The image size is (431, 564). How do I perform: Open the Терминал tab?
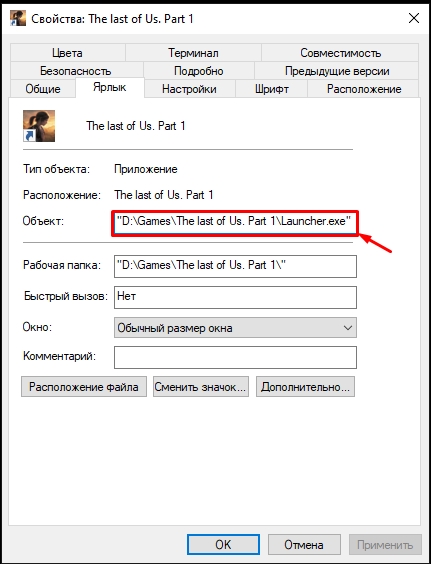pos(193,53)
